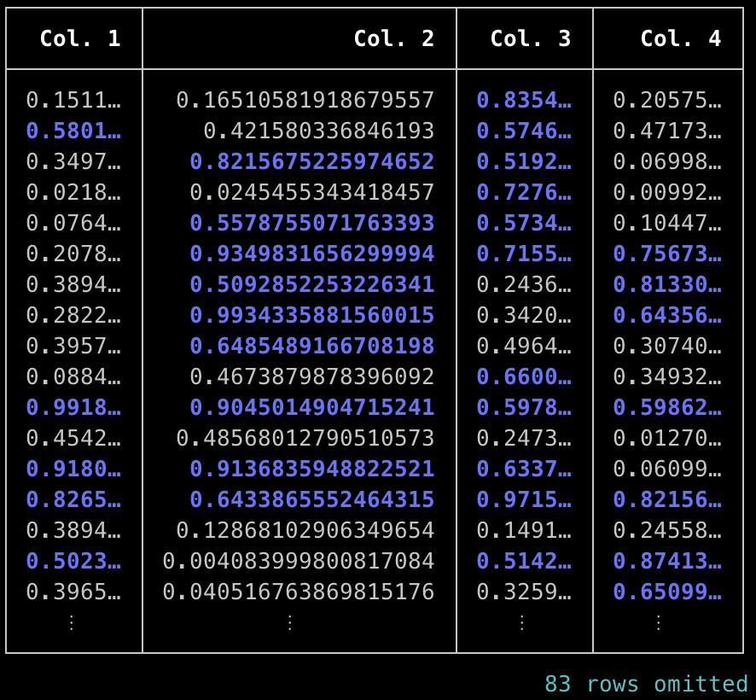
Task: Click the Col. 4 cell 0.87413…
Action: [x=667, y=561]
